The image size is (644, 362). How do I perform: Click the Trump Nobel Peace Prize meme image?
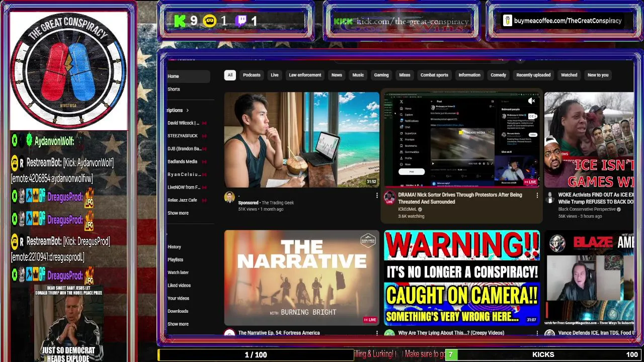[x=68, y=323]
